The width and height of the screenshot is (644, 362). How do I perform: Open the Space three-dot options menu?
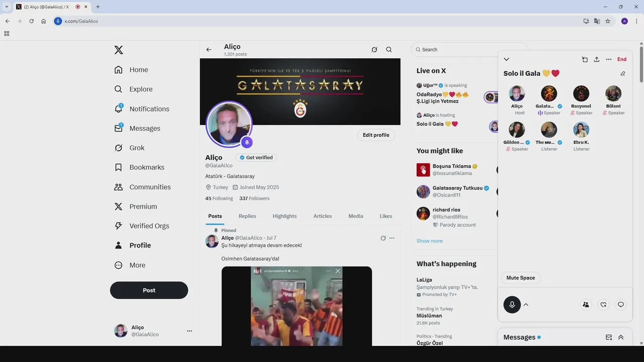pyautogui.click(x=609, y=59)
